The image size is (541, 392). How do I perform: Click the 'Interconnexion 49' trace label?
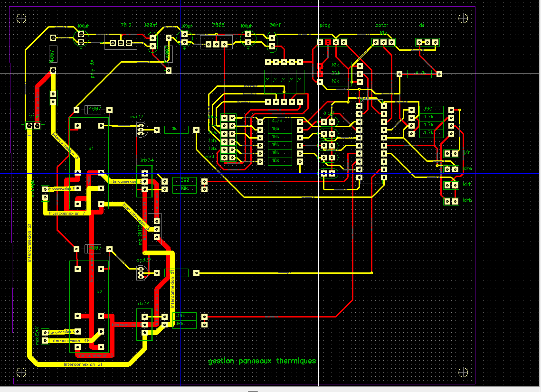pyautogui.click(x=70, y=341)
